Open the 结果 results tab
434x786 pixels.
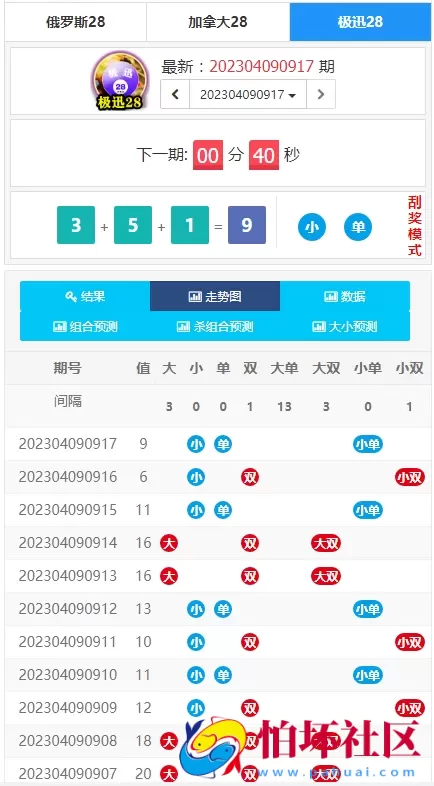coord(85,296)
